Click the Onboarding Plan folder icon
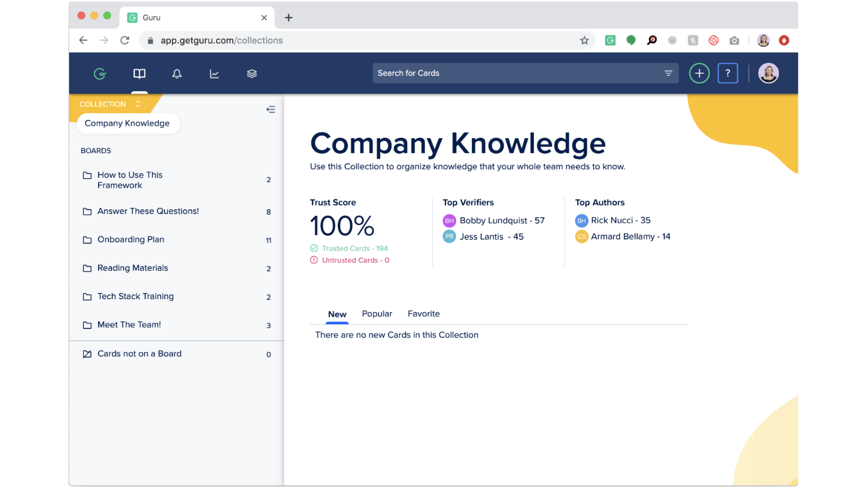The image size is (868, 488). tap(87, 240)
